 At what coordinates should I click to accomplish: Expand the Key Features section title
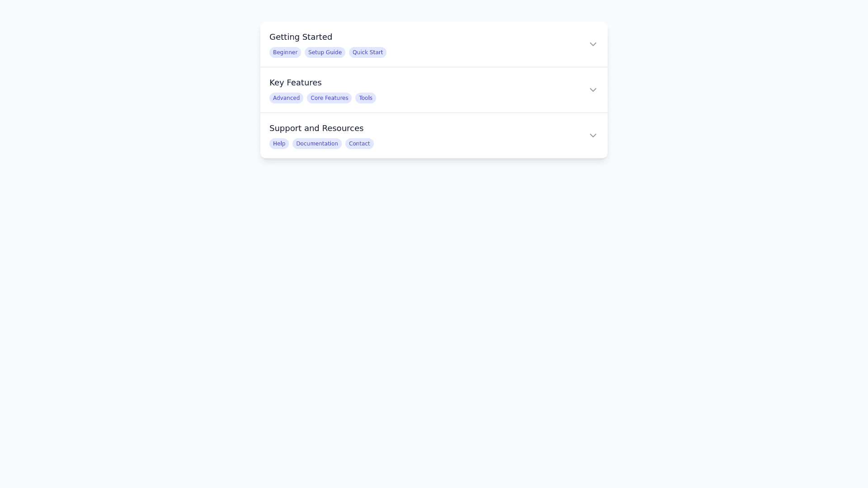295,83
